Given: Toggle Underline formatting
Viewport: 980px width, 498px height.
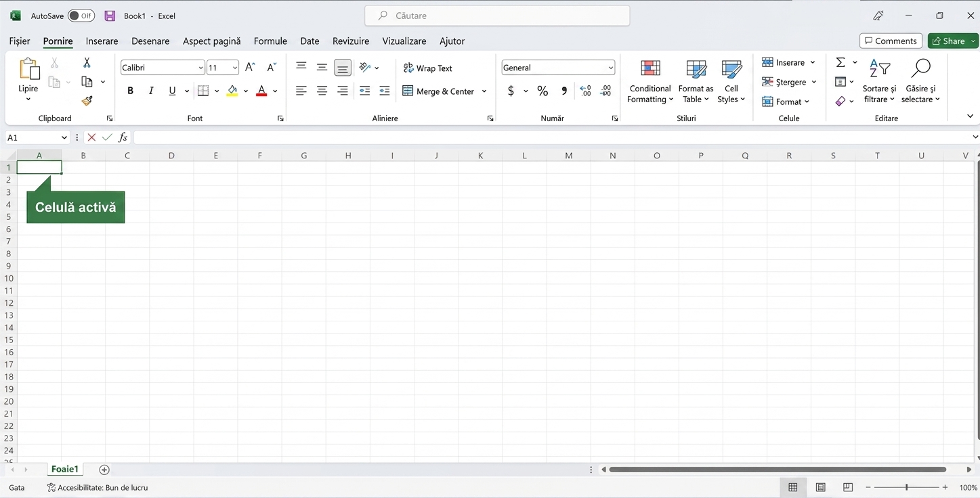Looking at the screenshot, I should 172,91.
